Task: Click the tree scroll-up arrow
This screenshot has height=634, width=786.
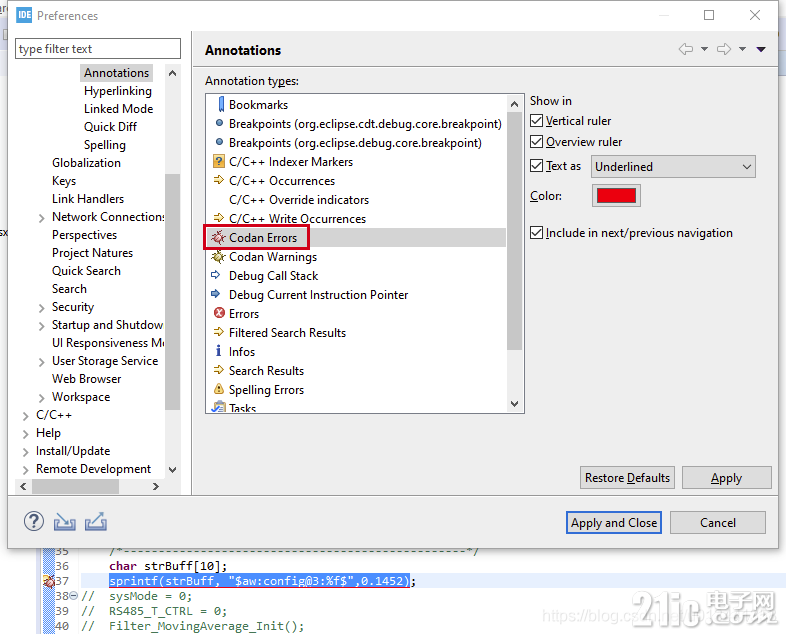Action: click(172, 73)
